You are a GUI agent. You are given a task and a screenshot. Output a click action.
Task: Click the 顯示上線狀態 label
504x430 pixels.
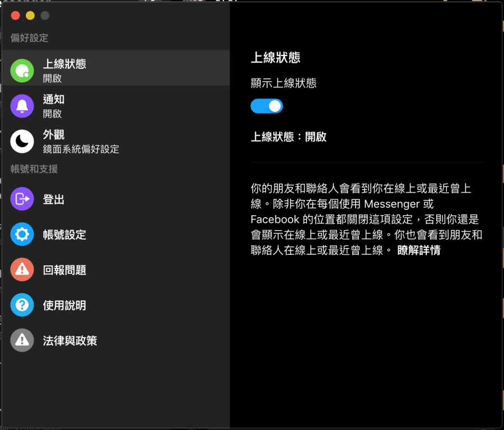tap(283, 83)
